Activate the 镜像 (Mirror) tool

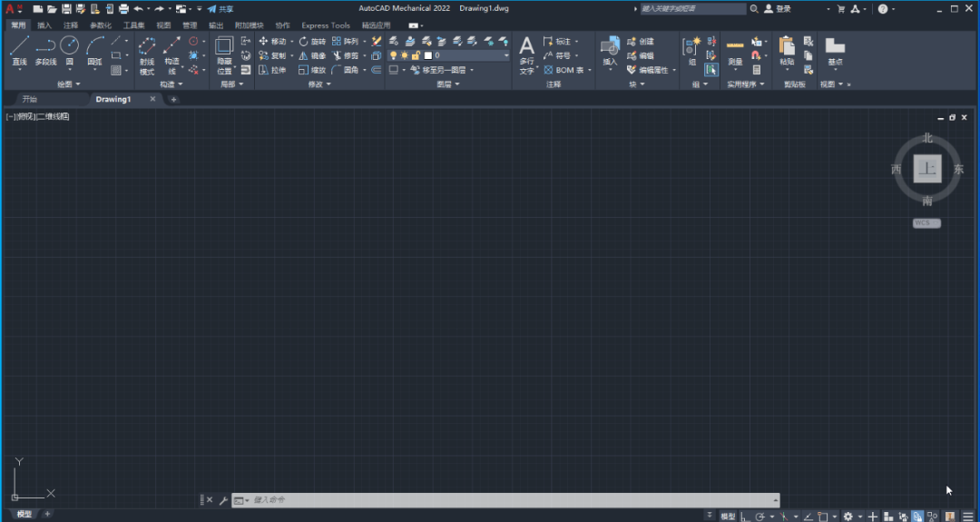pyautogui.click(x=311, y=55)
